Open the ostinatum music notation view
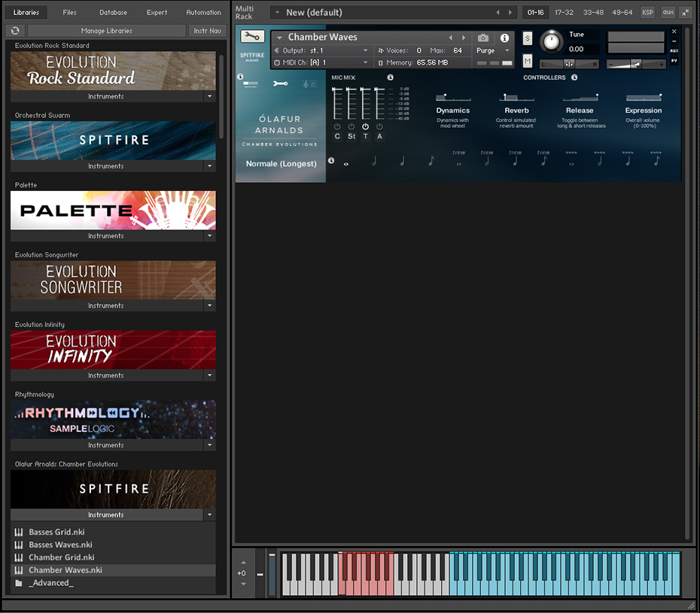This screenshot has height=613, width=700. pos(309,84)
